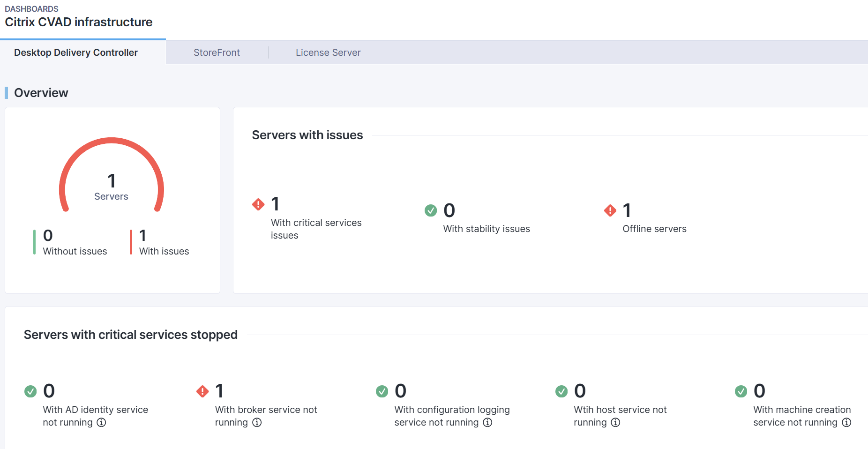Click the 'With issues' server count
The width and height of the screenshot is (868, 449).
143,235
